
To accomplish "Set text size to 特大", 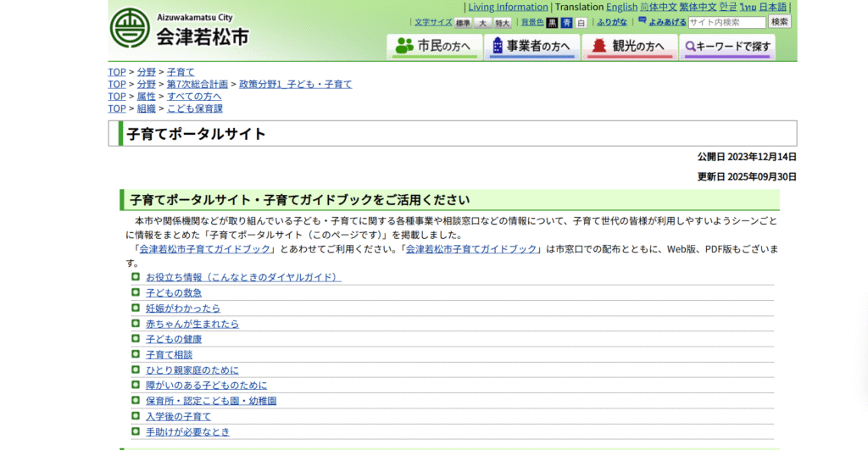I will 503,23.
